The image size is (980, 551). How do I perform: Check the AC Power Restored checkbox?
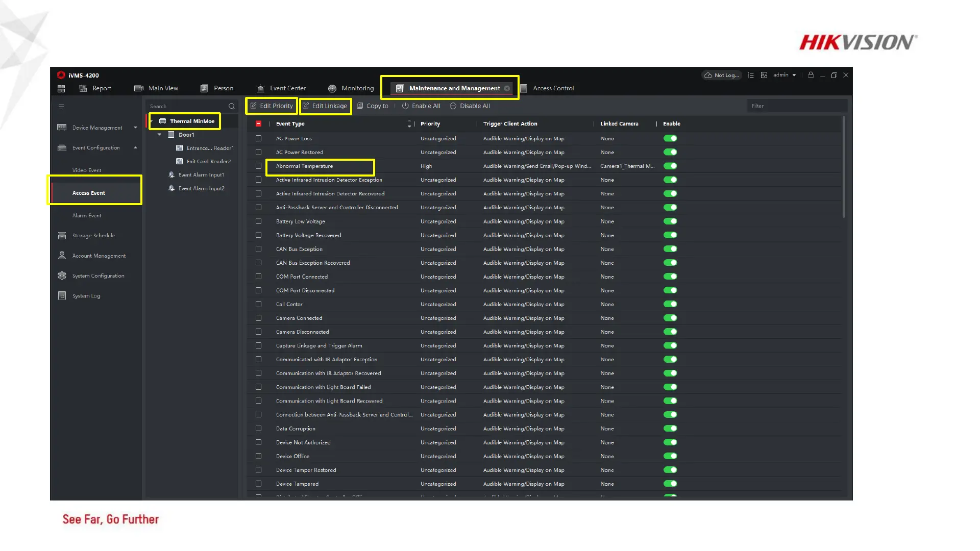[258, 153]
